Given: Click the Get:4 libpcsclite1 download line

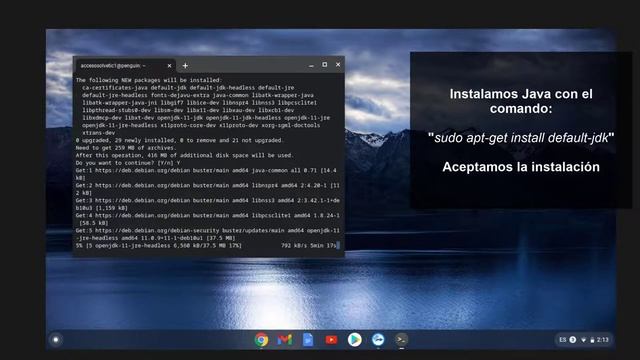Looking at the screenshot, I should 208,219.
